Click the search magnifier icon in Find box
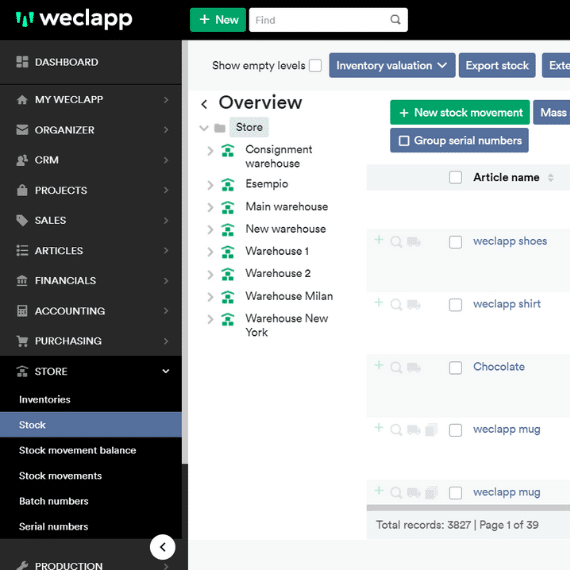Image resolution: width=570 pixels, height=570 pixels. tap(395, 20)
